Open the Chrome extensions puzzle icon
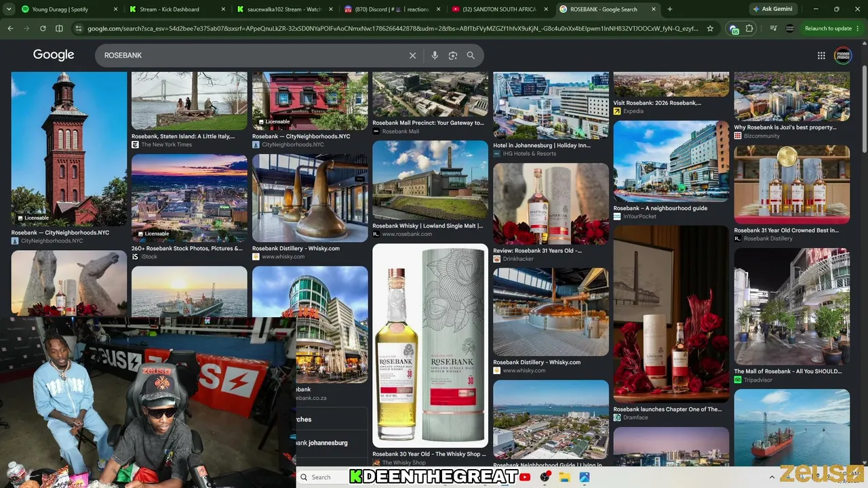Image resolution: width=868 pixels, height=488 pixels. coord(749,28)
